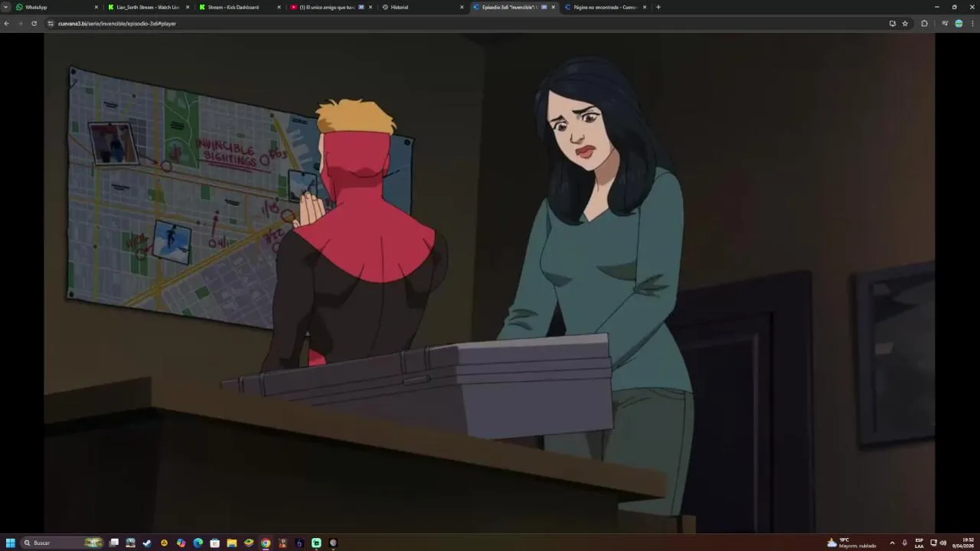
Task: Open the green chat app on the taskbar
Action: tap(315, 543)
